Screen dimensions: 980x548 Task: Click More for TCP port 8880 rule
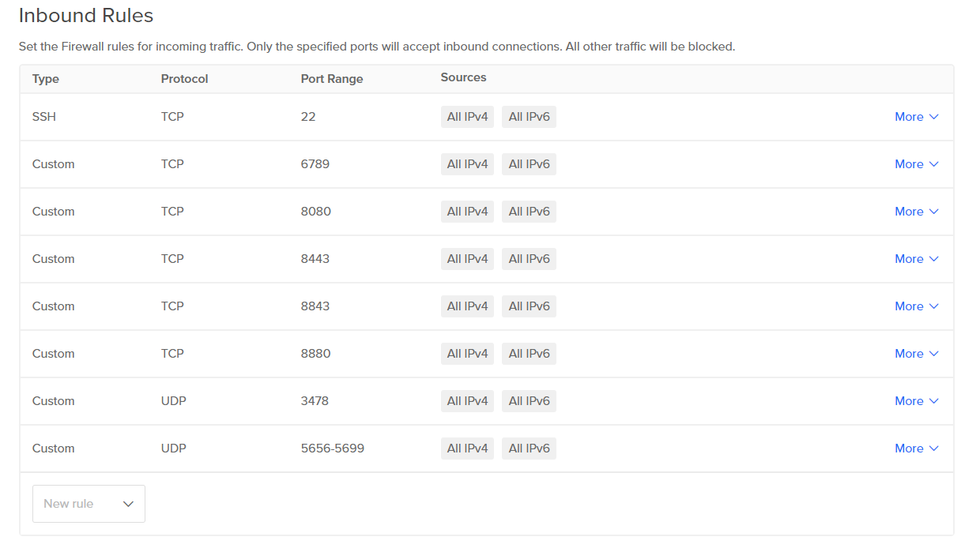tap(916, 354)
